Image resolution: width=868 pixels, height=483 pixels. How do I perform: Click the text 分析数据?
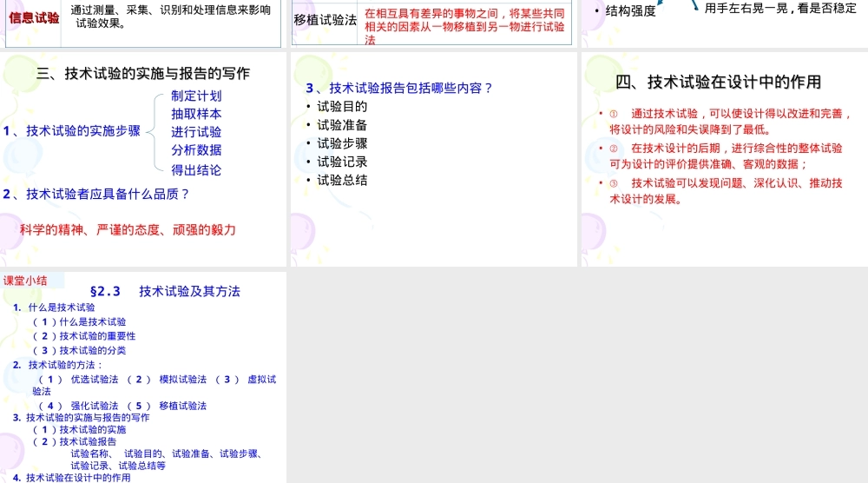pyautogui.click(x=196, y=149)
